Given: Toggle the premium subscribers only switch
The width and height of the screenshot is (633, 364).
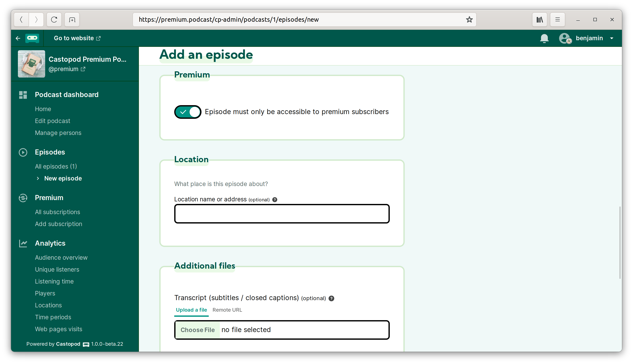Looking at the screenshot, I should [x=188, y=112].
